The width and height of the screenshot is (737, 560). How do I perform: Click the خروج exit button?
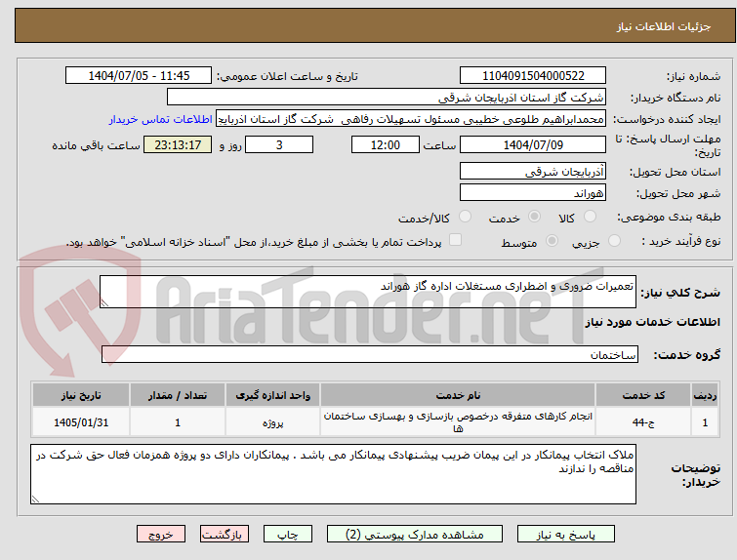[x=161, y=535]
